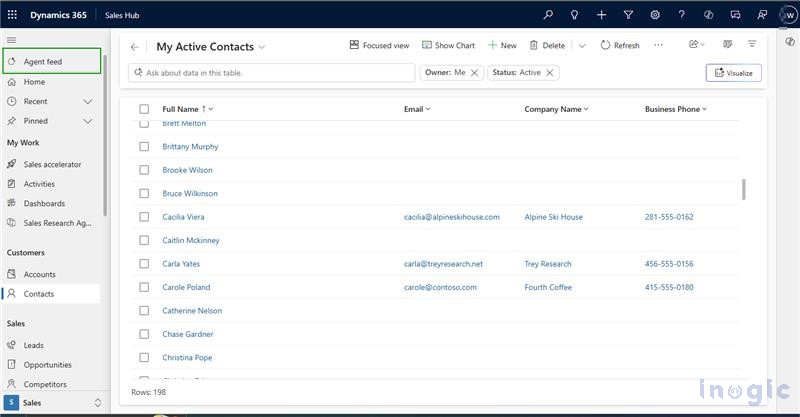Open the Full Name column dropdown

pos(211,109)
